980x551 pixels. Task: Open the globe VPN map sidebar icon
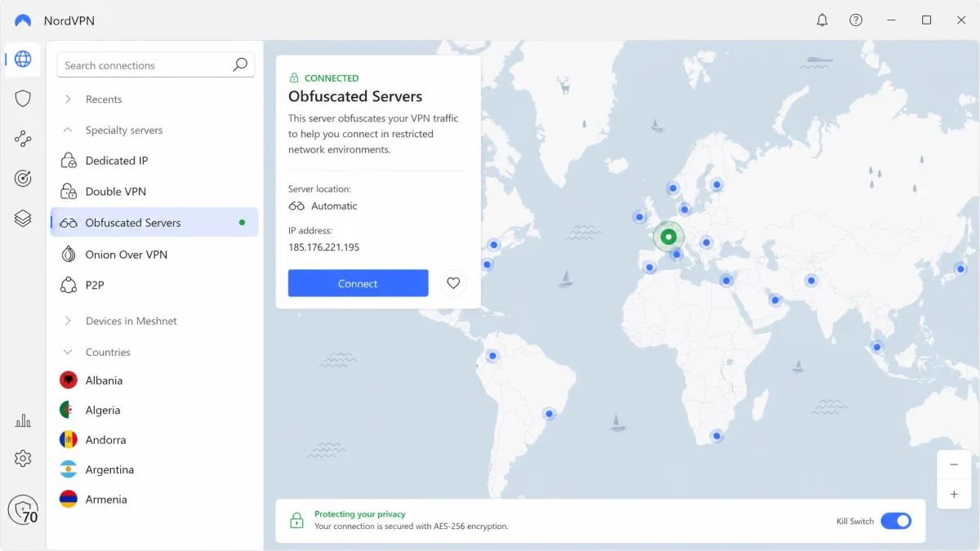pyautogui.click(x=23, y=59)
